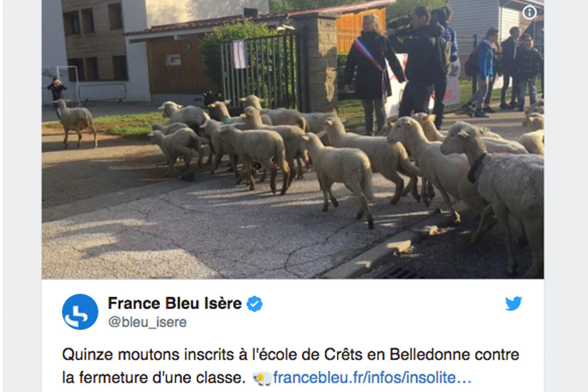This screenshot has height=392, width=588.
Task: Click the person standing by the goal frame
Action: coord(57,94)
